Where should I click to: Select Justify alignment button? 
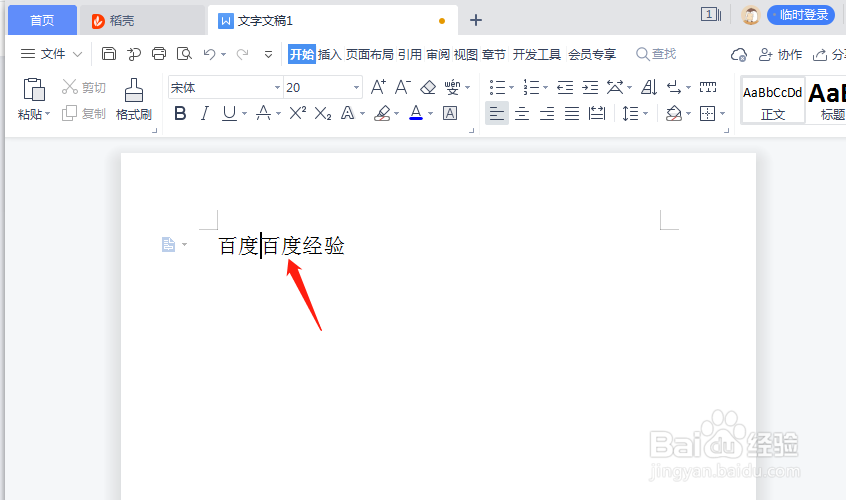coord(572,113)
